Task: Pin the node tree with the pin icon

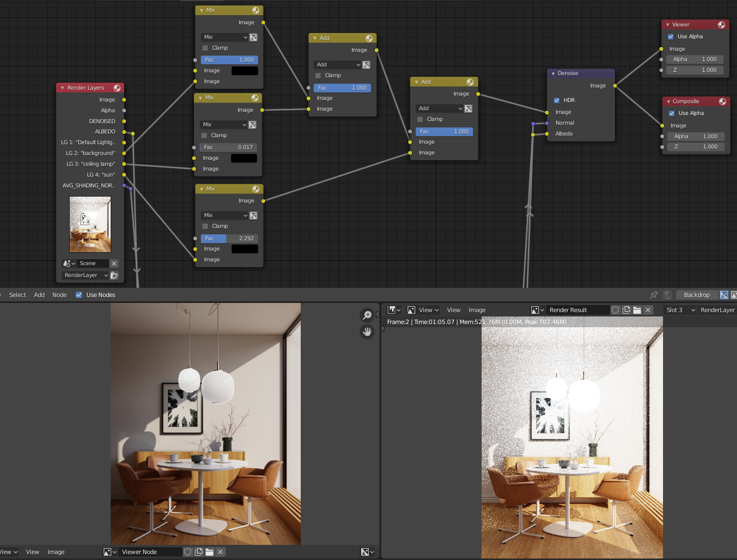Action: click(x=654, y=295)
